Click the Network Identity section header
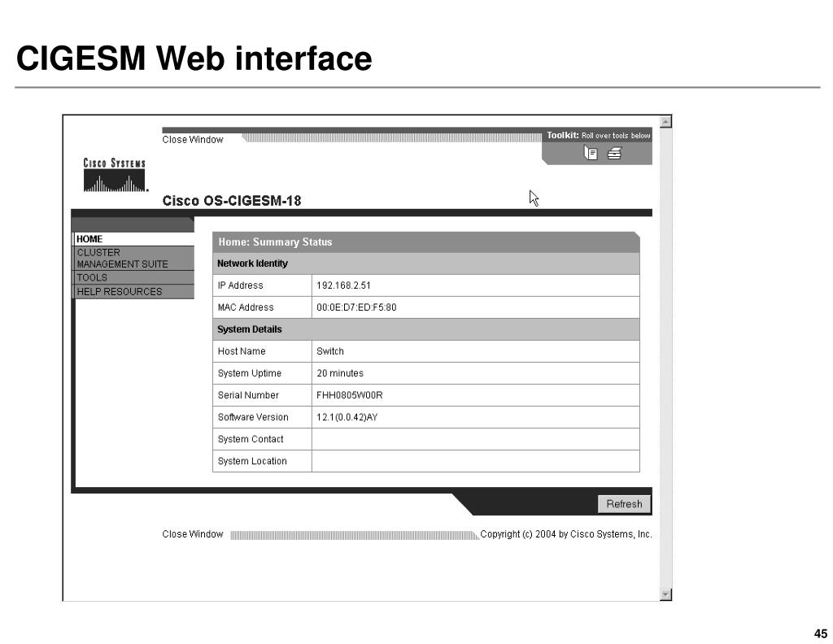Screen dimensions: 833x644 click(426, 263)
